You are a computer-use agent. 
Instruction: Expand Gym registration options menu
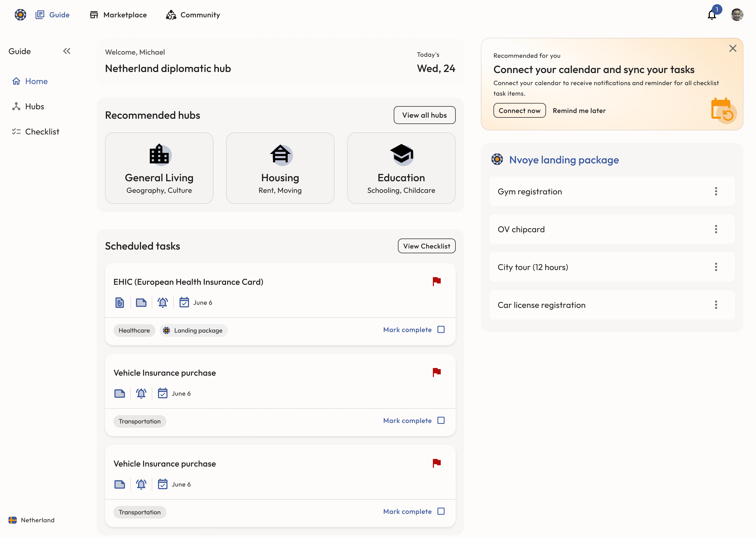point(716,191)
